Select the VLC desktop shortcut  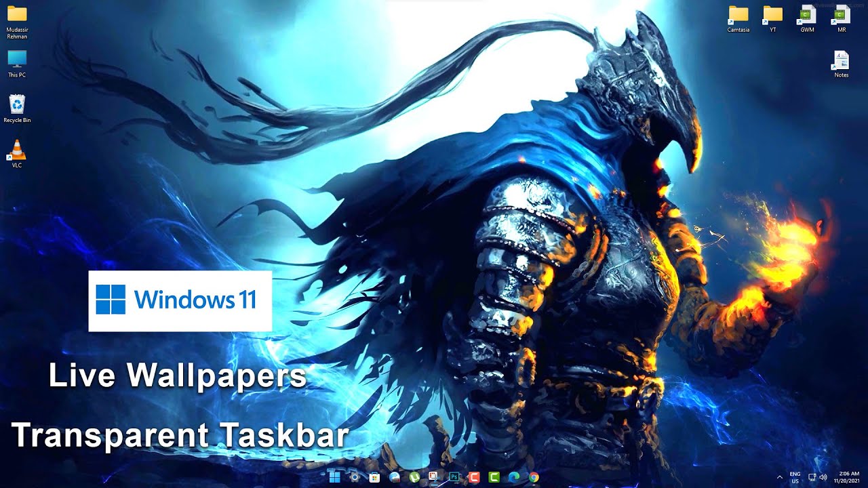[17, 153]
